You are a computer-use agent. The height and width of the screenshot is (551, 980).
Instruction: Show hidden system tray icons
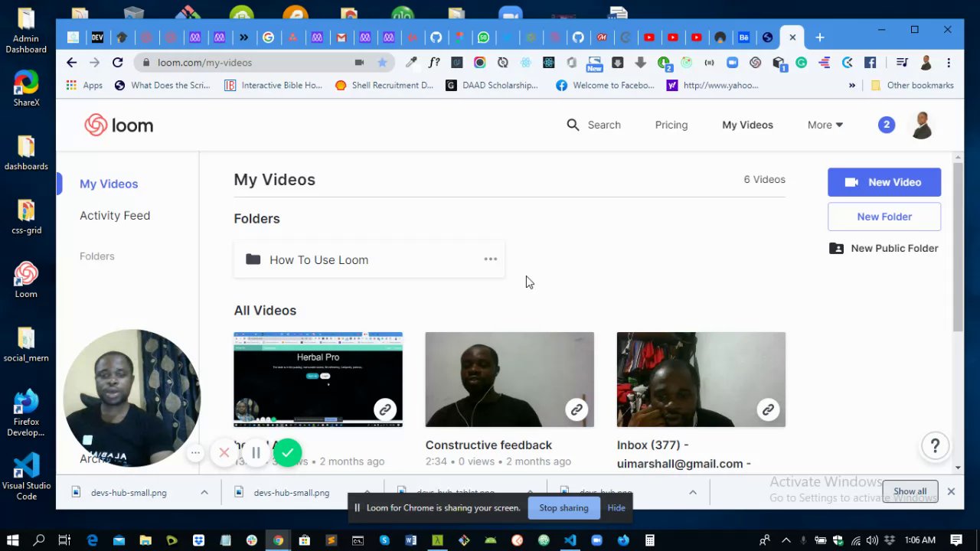tap(786, 540)
